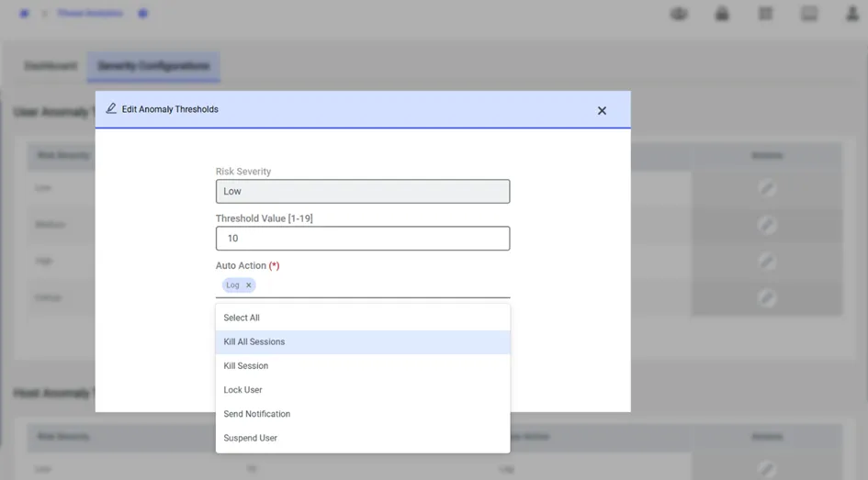868x480 pixels.
Task: Select Lock User option
Action: click(x=363, y=390)
